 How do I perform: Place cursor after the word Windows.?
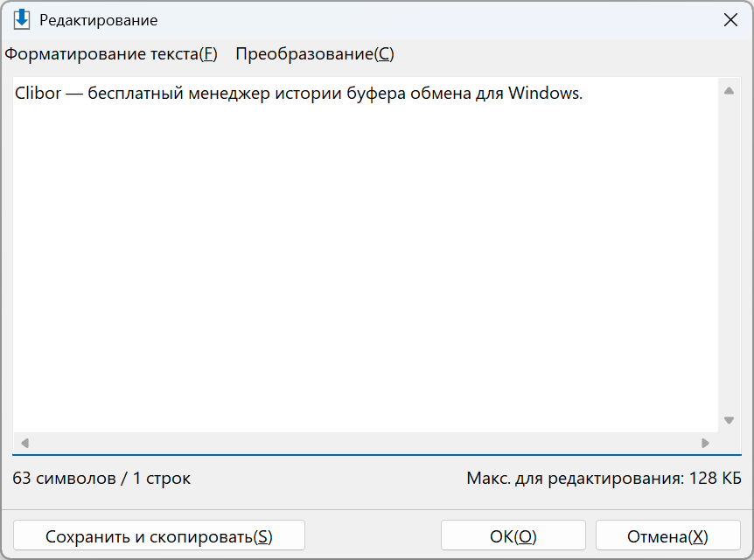(583, 93)
